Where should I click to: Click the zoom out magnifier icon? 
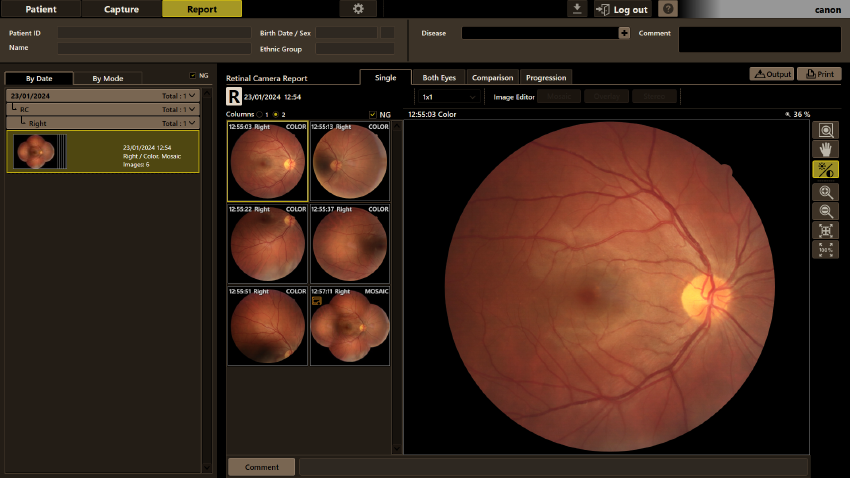825,211
